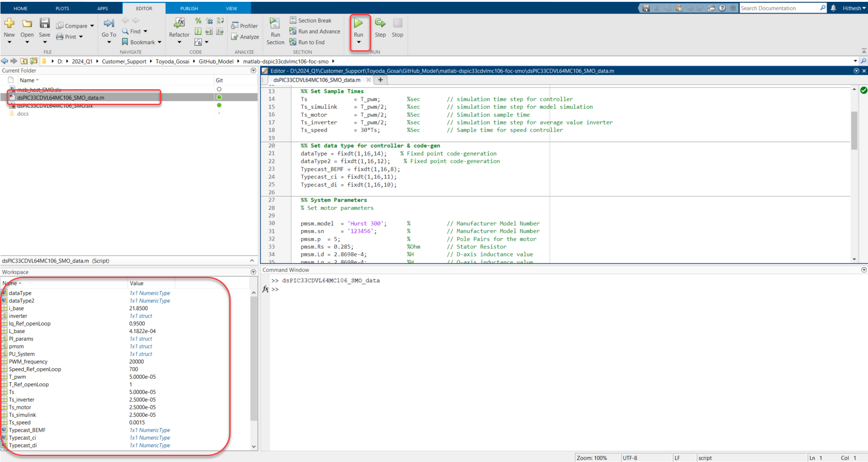The height and width of the screenshot is (462, 868).
Task: Click GitHub_Model in the address path
Action: [216, 61]
